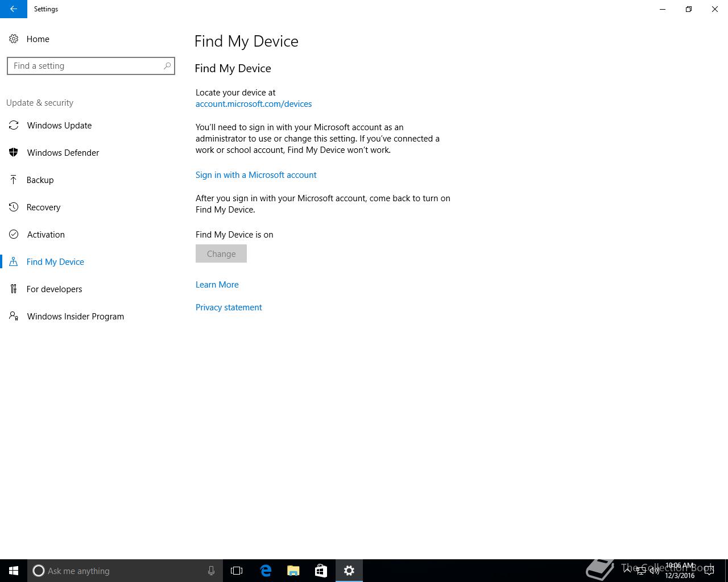
Task: Open Windows Defender via its shield icon
Action: click(x=14, y=153)
